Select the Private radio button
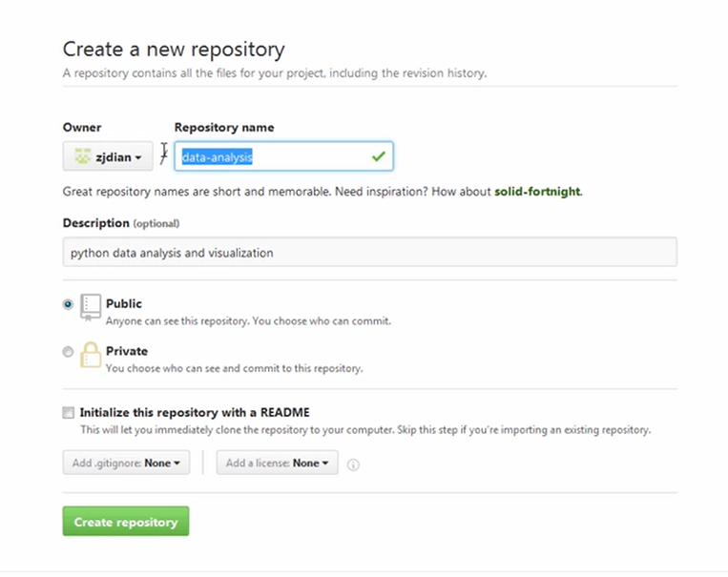The image size is (728, 577). [68, 351]
